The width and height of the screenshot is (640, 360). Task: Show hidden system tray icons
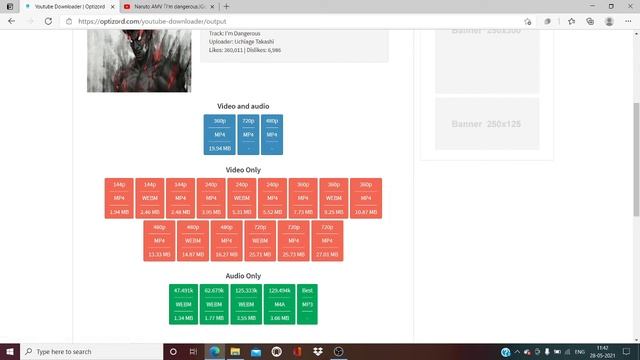pos(517,351)
